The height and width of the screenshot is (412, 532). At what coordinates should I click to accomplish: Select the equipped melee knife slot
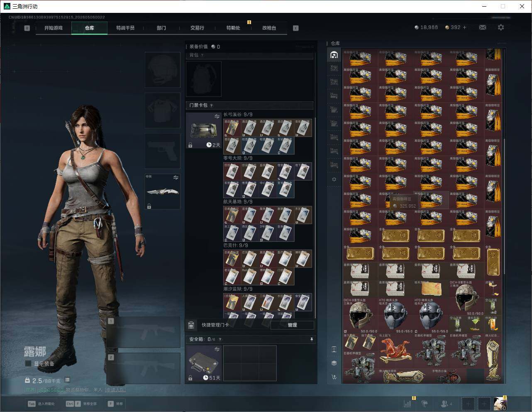pyautogui.click(x=162, y=192)
